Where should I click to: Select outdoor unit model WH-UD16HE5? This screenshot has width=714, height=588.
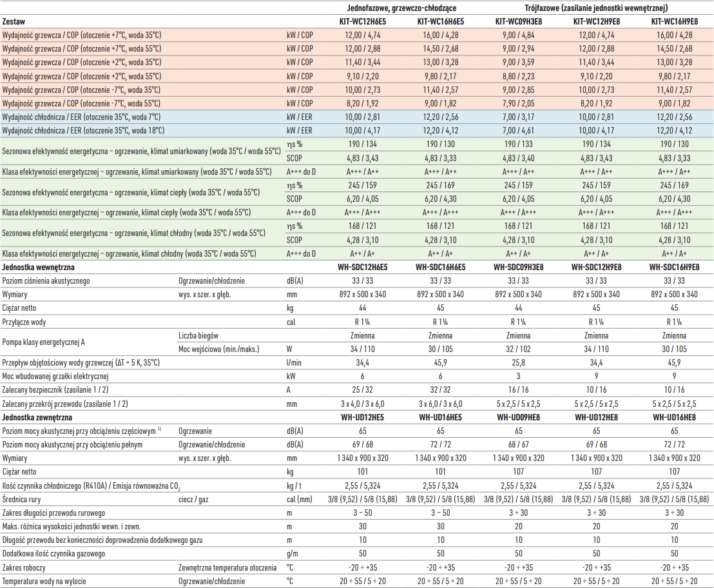point(440,418)
